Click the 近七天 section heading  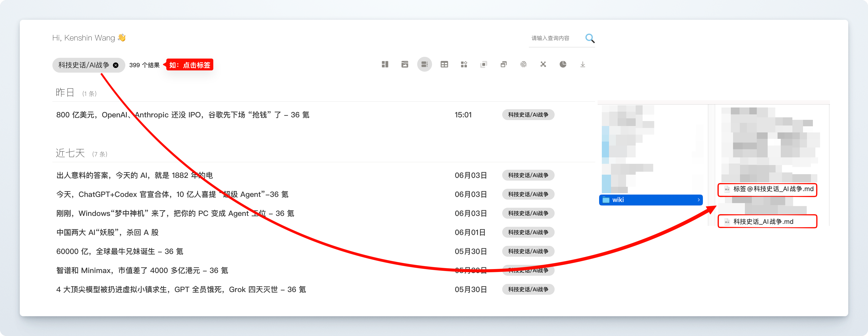coord(70,153)
